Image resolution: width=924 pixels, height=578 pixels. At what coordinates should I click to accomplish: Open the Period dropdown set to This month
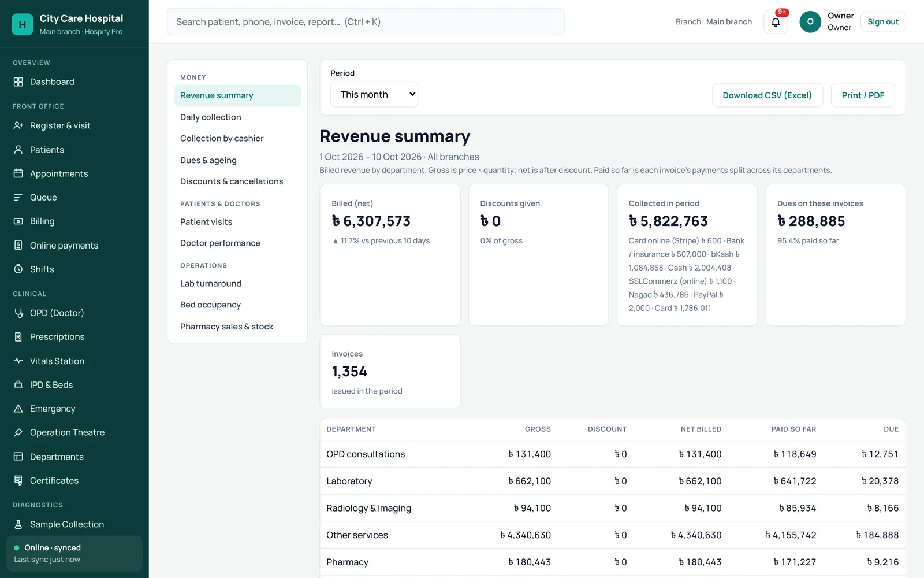tap(374, 94)
